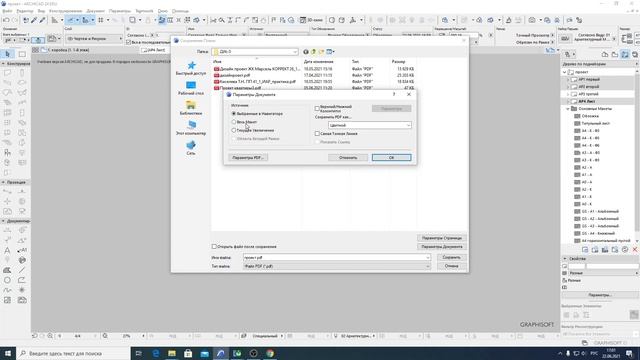Click the Windows taskbar search field
This screenshot has height=360, width=640.
(73, 353)
